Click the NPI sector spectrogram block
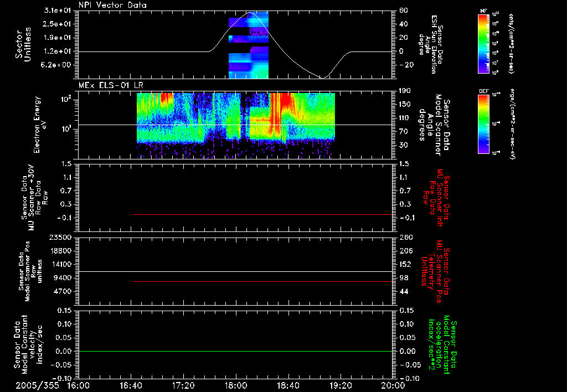 tap(249, 44)
